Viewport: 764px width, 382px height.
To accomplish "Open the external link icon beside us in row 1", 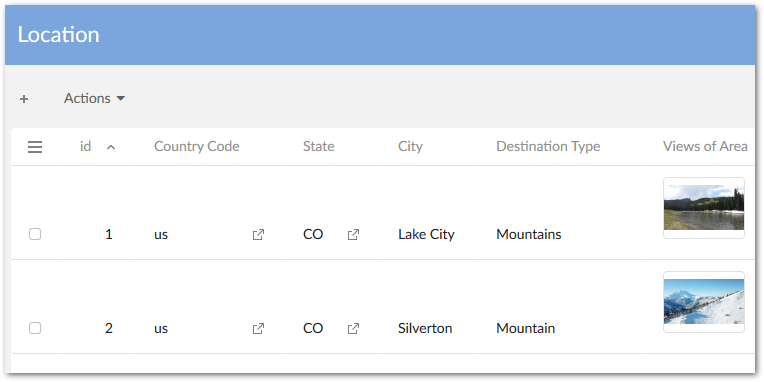I will (258, 234).
